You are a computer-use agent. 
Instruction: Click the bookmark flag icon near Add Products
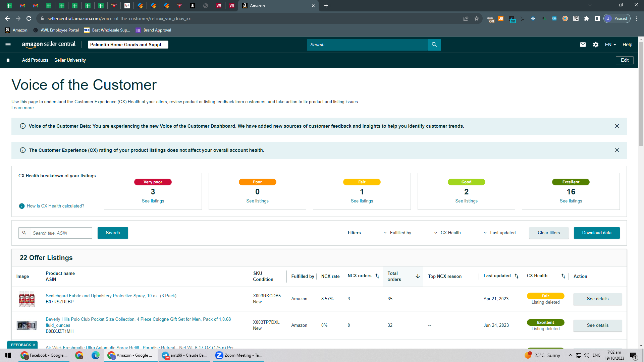(x=8, y=60)
